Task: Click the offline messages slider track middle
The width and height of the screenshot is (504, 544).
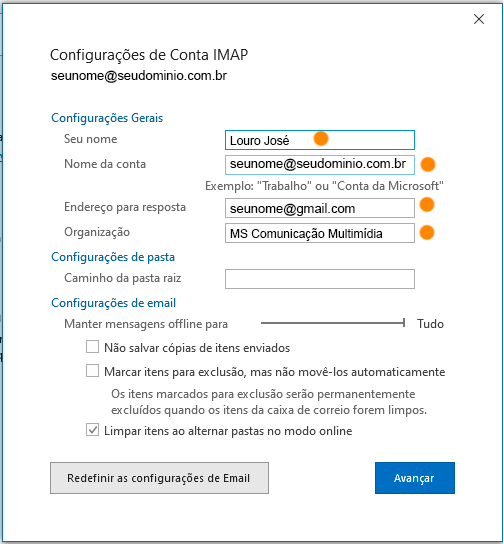Action: point(332,323)
